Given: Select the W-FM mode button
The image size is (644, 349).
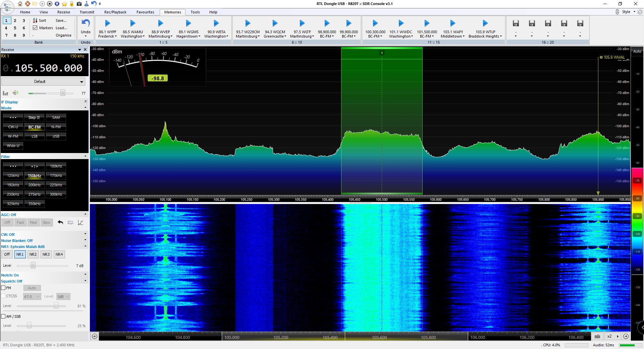Looking at the screenshot, I should [x=13, y=136].
